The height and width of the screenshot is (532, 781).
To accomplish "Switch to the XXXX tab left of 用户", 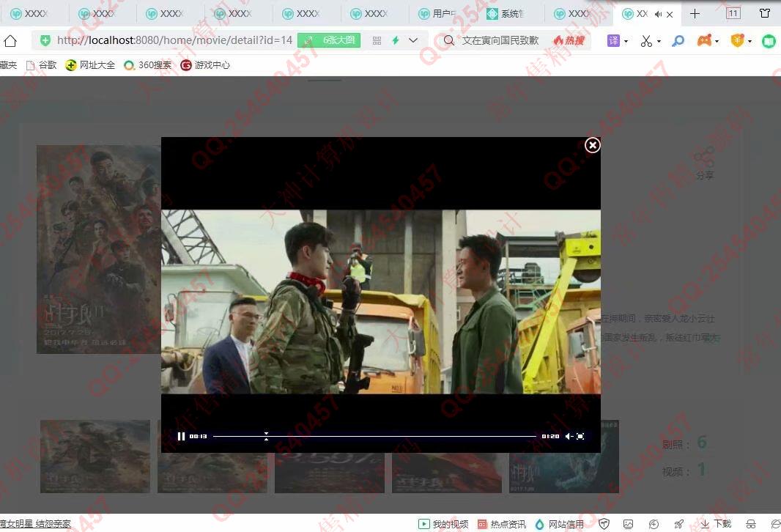I will [374, 14].
